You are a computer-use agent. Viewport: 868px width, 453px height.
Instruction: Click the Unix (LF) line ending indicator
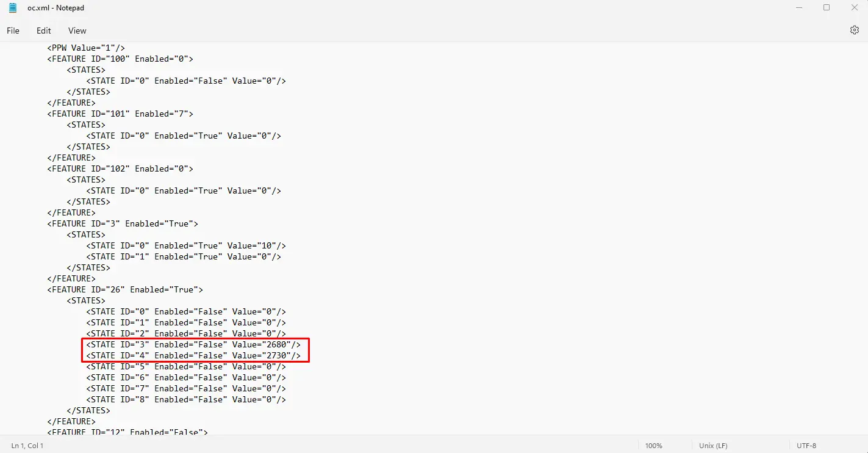(x=713, y=446)
